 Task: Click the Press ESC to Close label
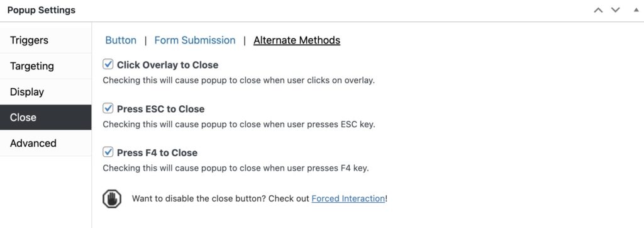click(160, 109)
